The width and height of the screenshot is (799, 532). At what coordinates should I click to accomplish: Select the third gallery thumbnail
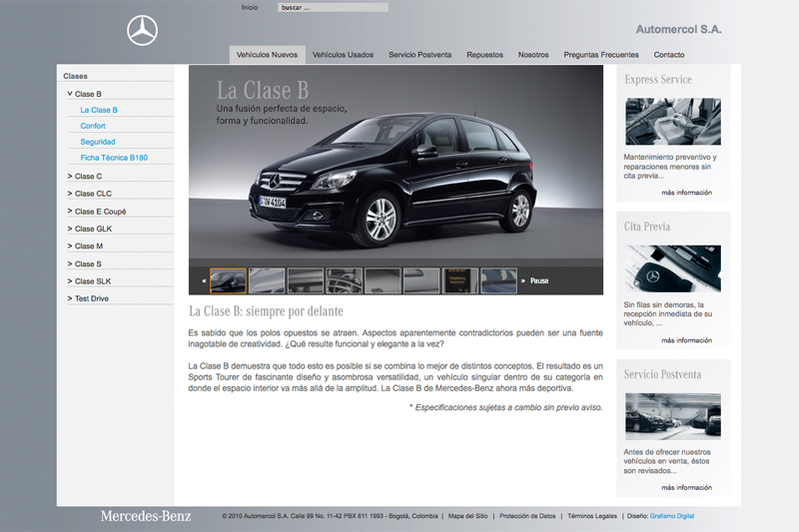point(306,280)
